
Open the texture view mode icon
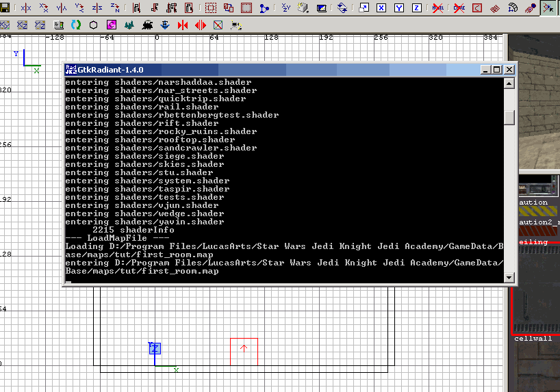[x=303, y=8]
